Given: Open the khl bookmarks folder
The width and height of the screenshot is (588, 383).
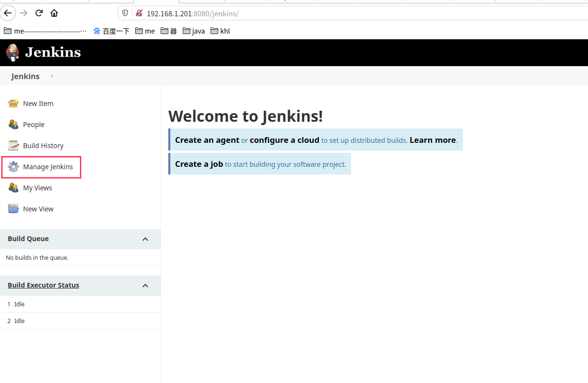Looking at the screenshot, I should click(x=220, y=31).
